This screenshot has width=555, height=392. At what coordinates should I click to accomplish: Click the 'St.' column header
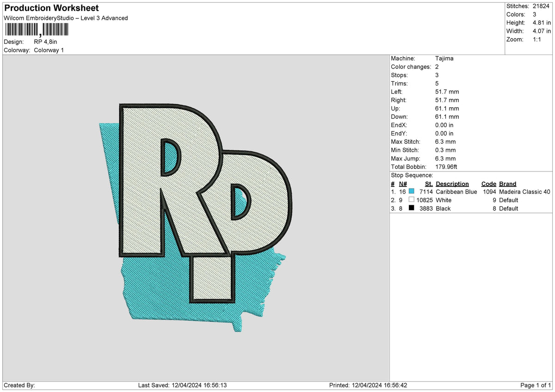tap(429, 184)
